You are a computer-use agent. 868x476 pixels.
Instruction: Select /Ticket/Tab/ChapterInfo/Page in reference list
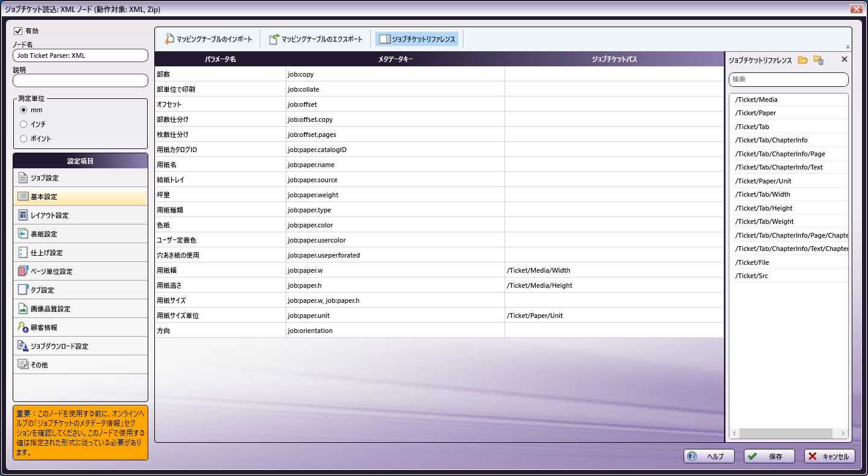[790, 154]
